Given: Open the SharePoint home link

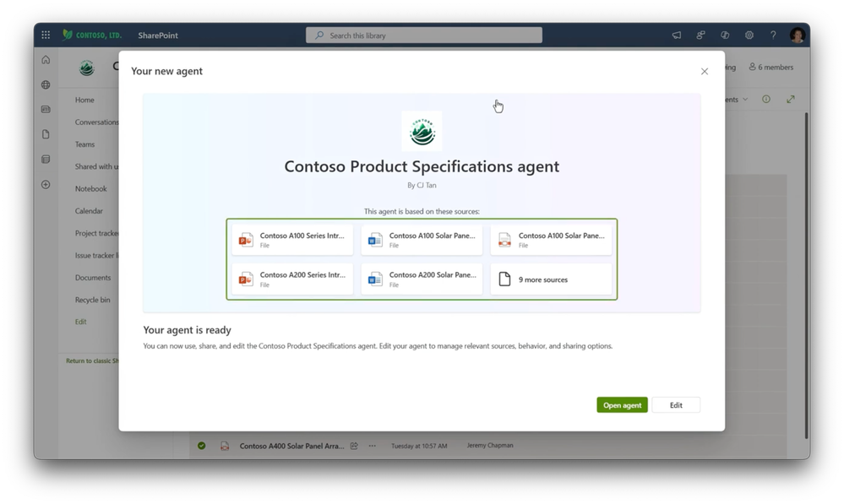Looking at the screenshot, I should click(158, 35).
